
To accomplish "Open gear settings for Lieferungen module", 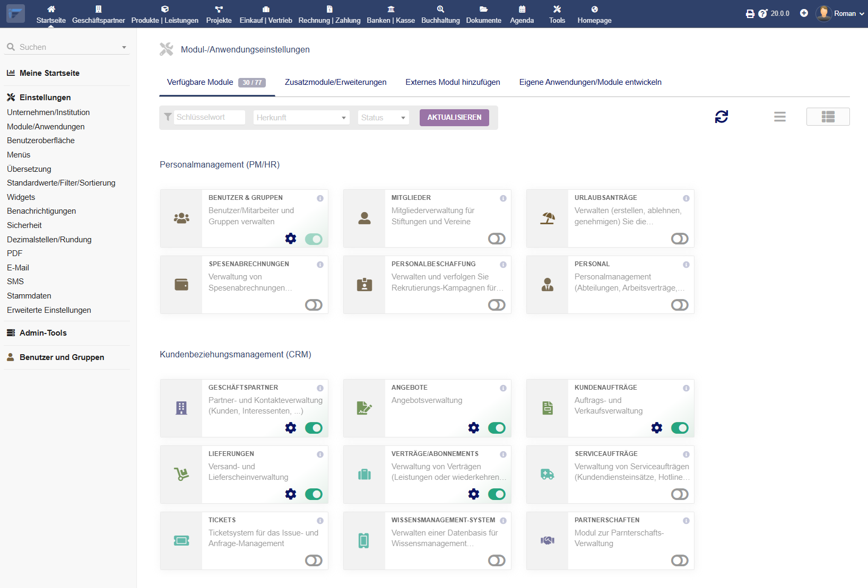I will click(291, 494).
